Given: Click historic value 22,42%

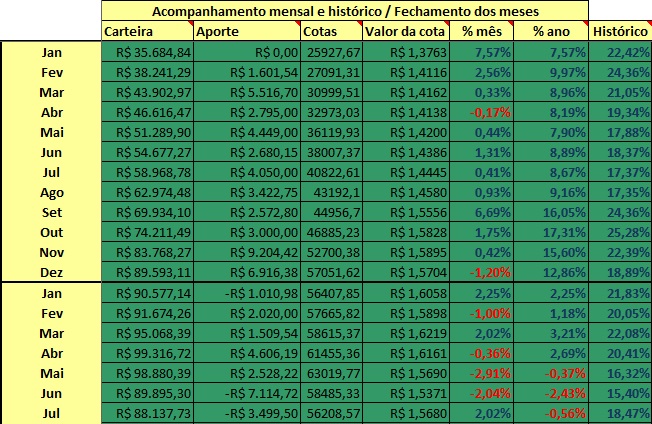Looking at the screenshot, I should click(x=620, y=52).
